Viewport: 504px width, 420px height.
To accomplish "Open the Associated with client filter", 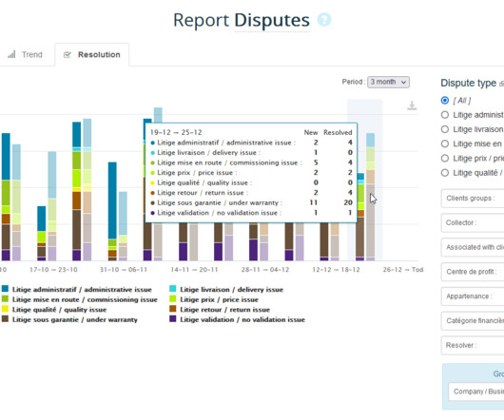I will [473, 247].
